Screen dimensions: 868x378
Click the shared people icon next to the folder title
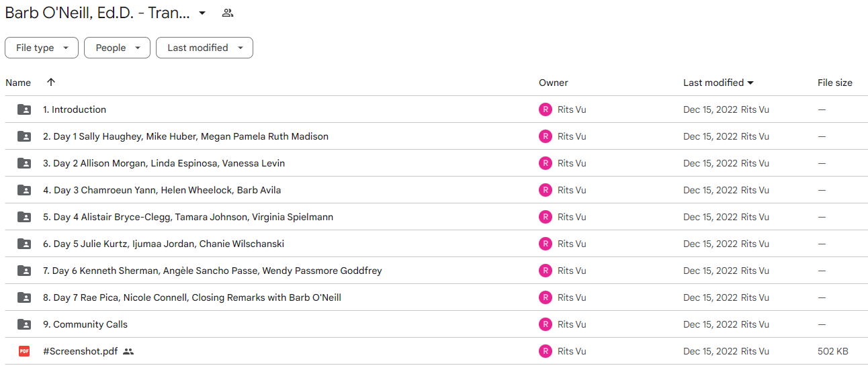click(228, 13)
